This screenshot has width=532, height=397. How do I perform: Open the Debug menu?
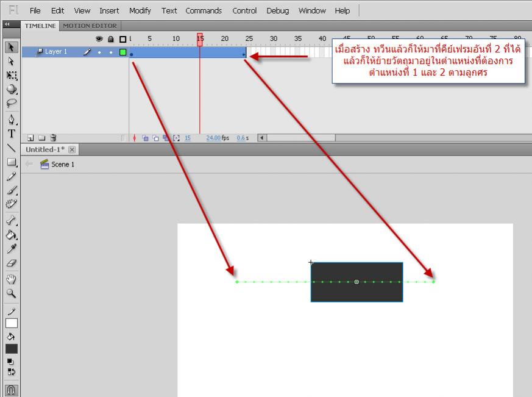pyautogui.click(x=277, y=10)
